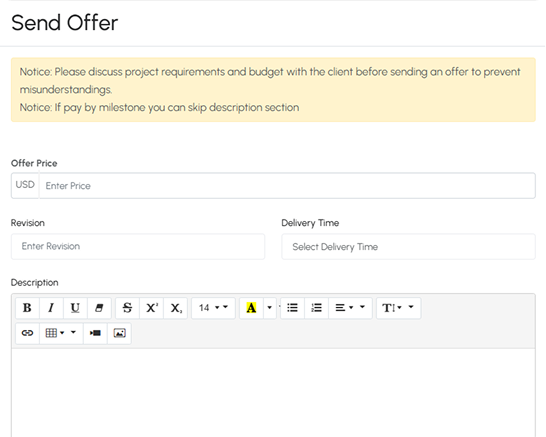
Task: Expand the text color options arrow
Action: [x=270, y=308]
